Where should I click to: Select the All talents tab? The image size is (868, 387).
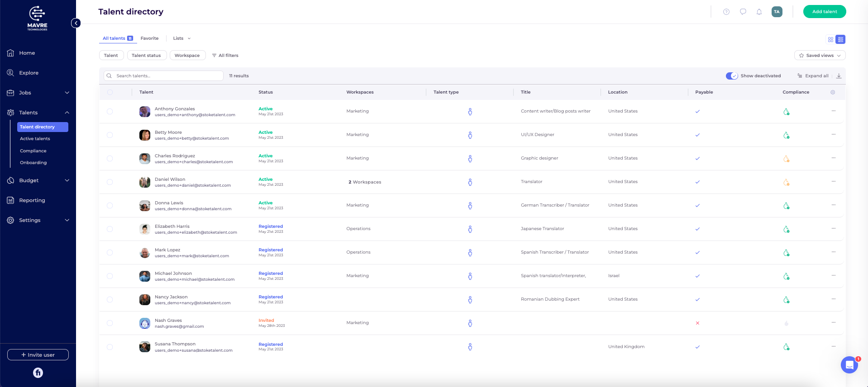(x=118, y=38)
